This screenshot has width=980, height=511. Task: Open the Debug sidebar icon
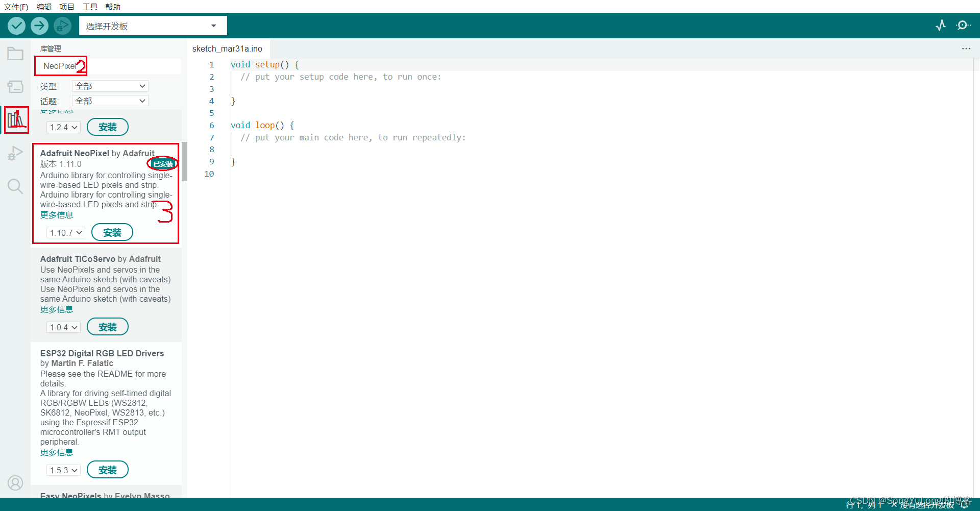coord(15,153)
